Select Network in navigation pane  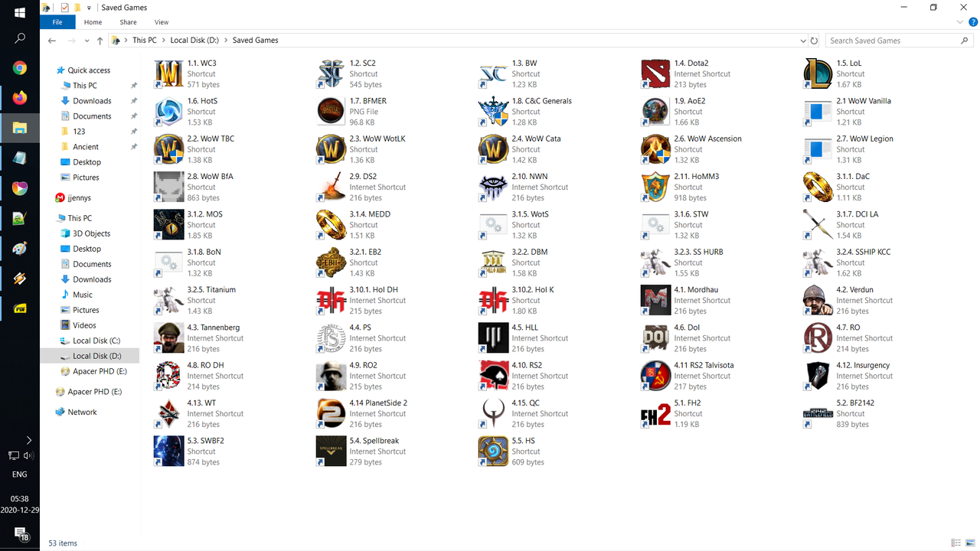[x=82, y=412]
